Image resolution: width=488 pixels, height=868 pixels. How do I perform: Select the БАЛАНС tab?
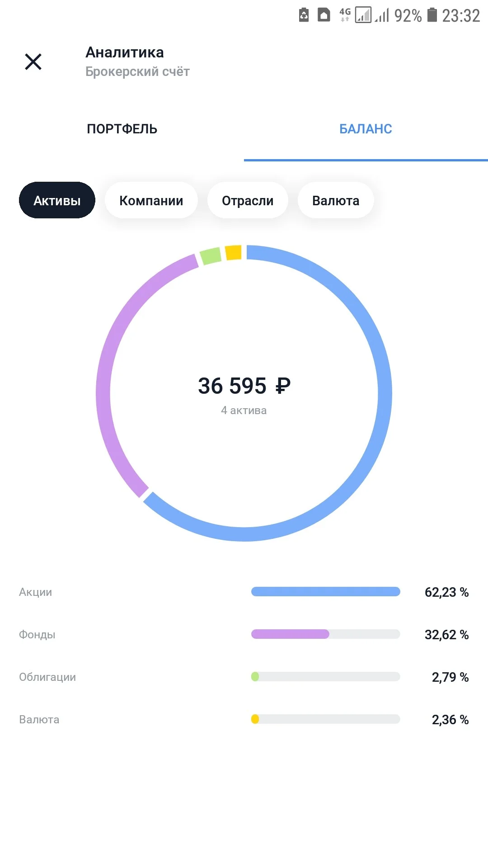[366, 129]
